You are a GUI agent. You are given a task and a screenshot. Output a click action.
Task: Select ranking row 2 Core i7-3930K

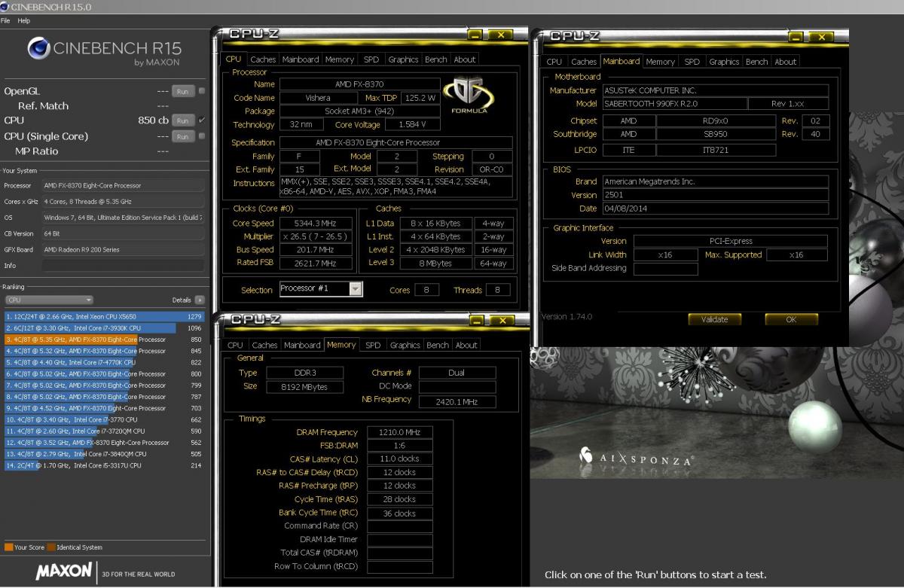tap(105, 328)
